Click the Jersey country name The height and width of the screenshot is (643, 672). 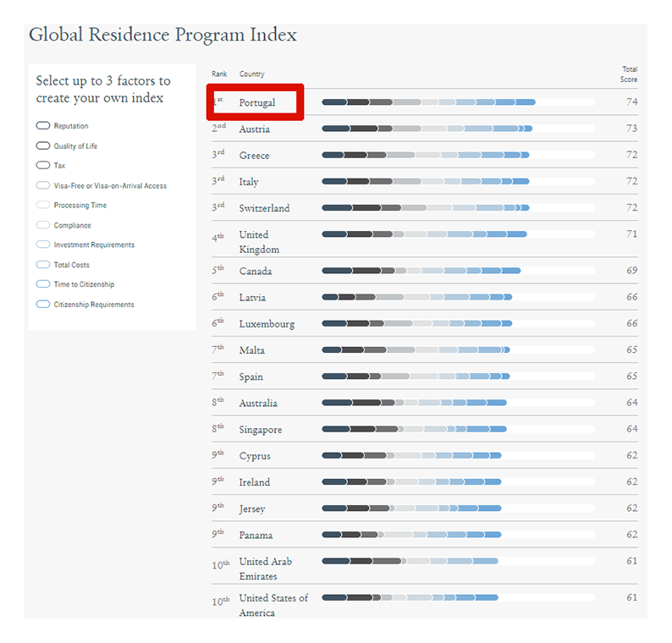(x=252, y=509)
